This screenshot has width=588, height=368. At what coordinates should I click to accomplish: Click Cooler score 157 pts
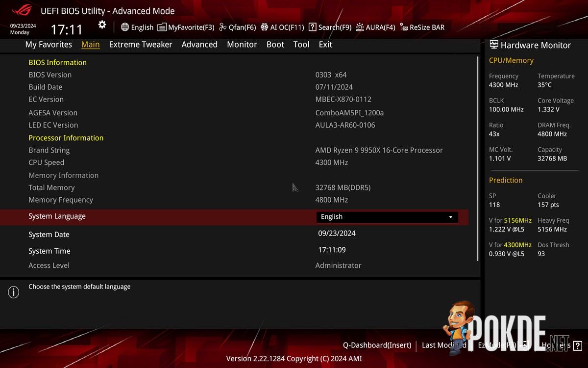(x=548, y=205)
